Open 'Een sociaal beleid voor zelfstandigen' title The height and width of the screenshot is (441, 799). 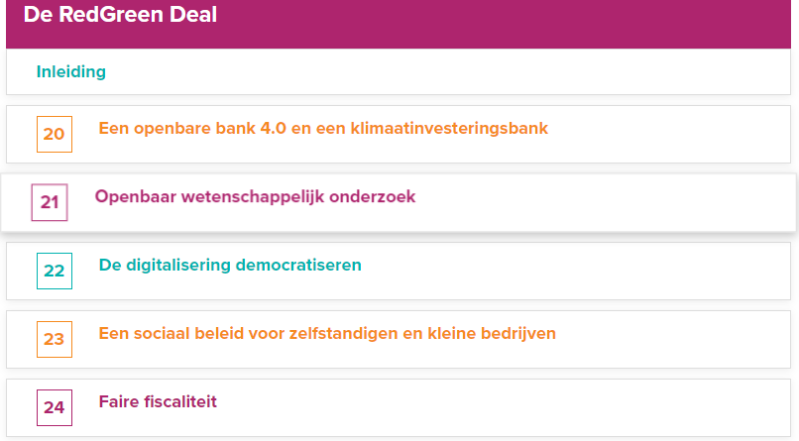pyautogui.click(x=327, y=333)
